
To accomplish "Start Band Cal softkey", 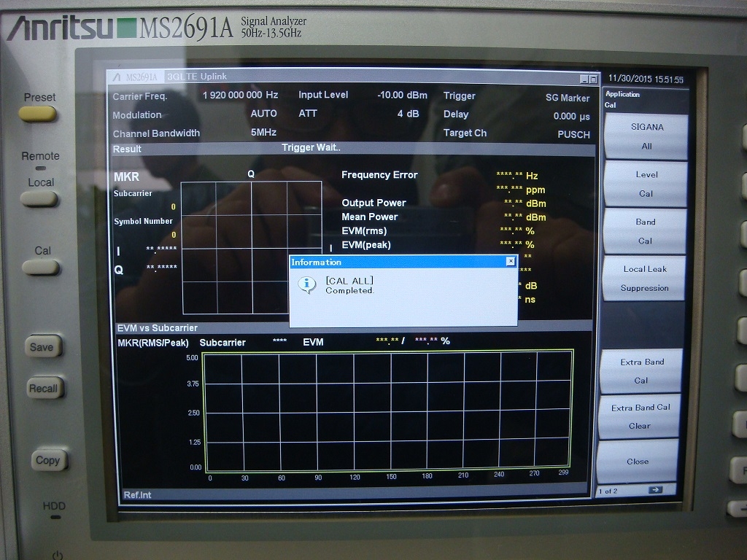I will click(645, 231).
